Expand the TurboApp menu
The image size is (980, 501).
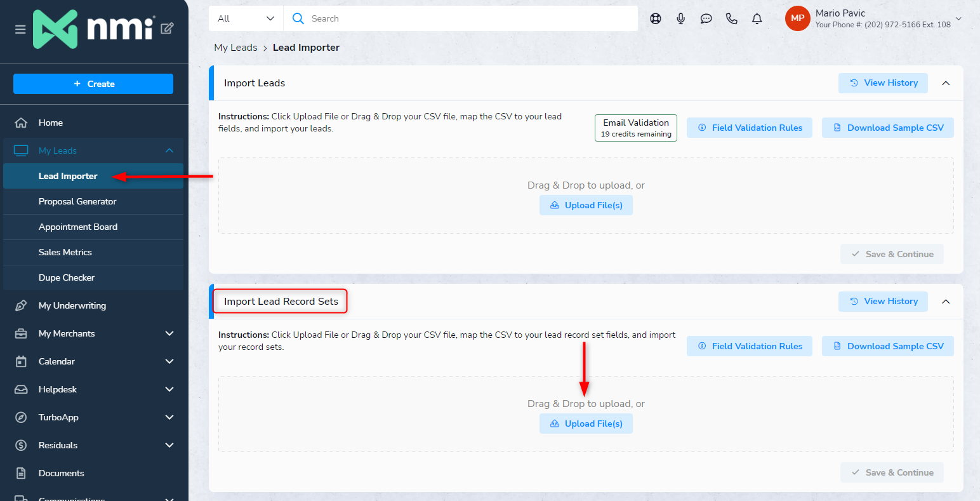[x=169, y=417]
